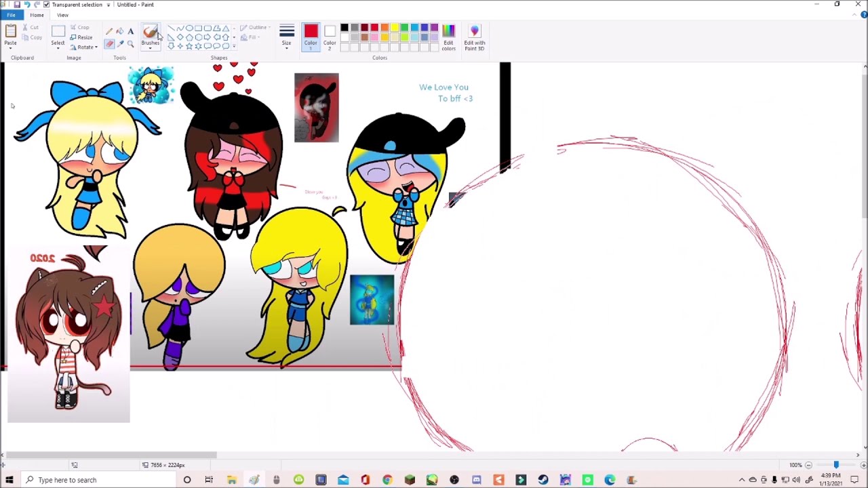Click the Brushes tool icon

tap(151, 31)
